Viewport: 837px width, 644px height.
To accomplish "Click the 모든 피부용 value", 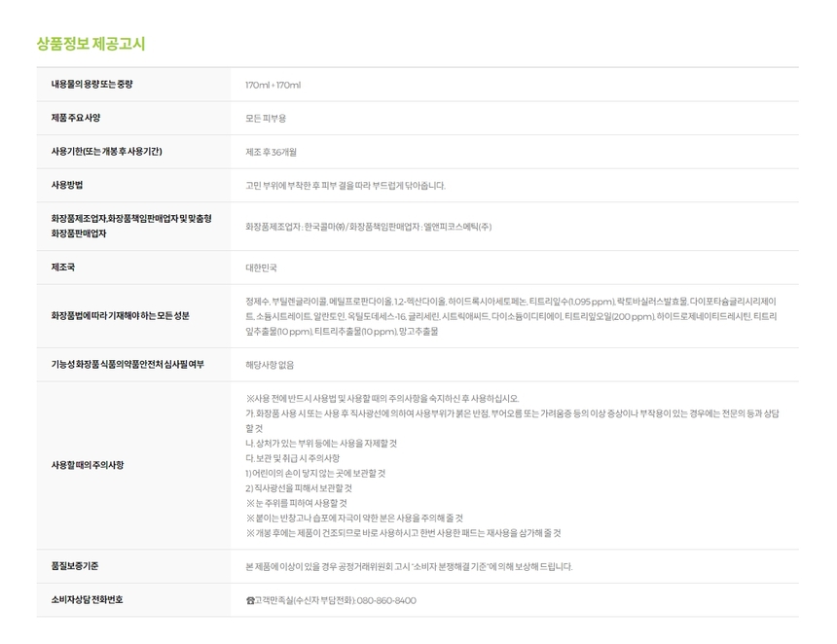I will coord(266,118).
